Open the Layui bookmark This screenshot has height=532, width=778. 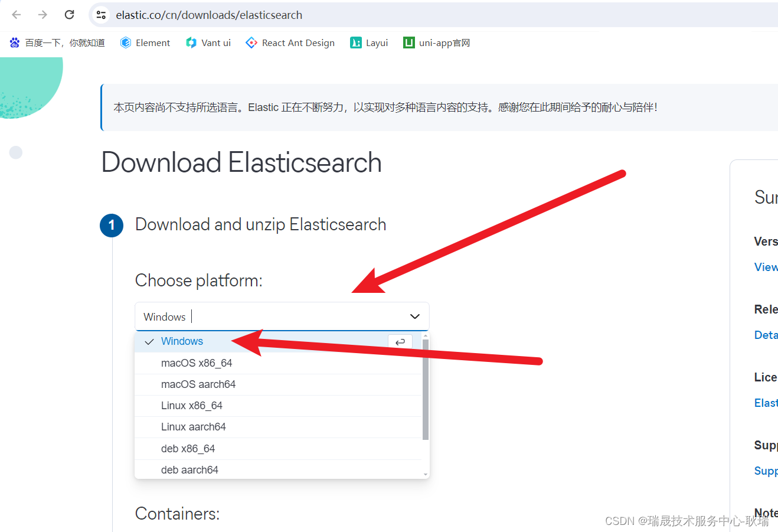click(x=369, y=43)
